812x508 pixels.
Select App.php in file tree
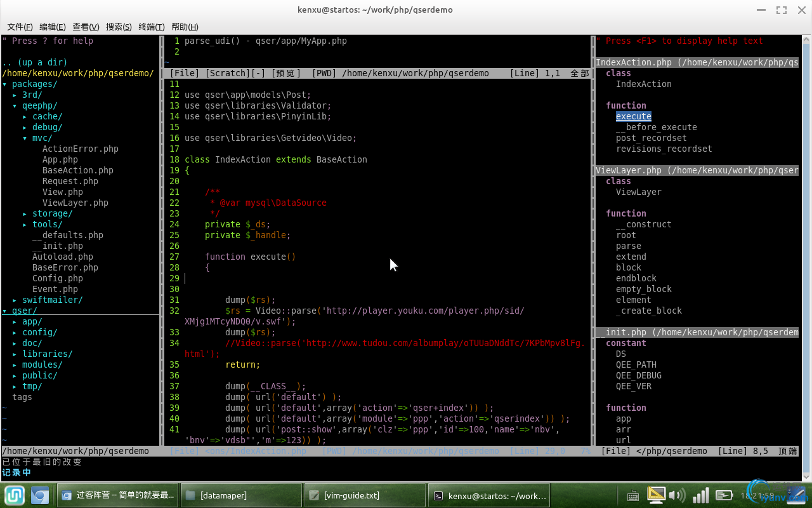[x=60, y=159]
